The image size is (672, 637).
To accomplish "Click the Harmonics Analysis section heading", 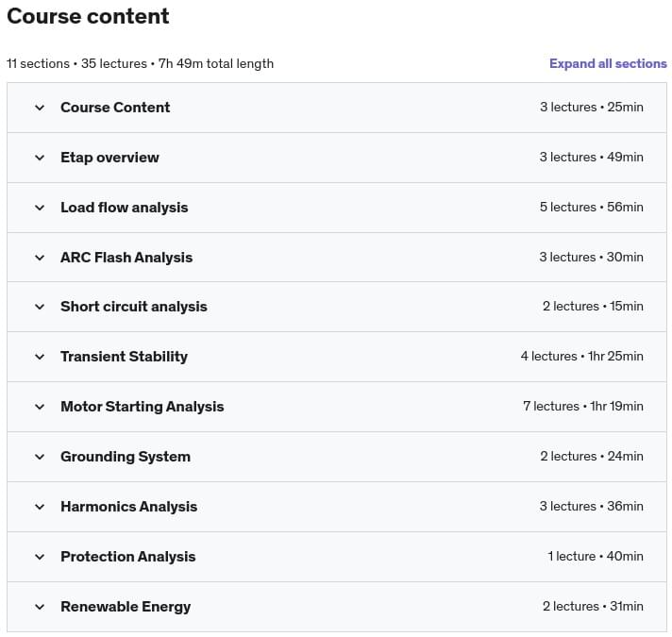I will click(x=129, y=507).
